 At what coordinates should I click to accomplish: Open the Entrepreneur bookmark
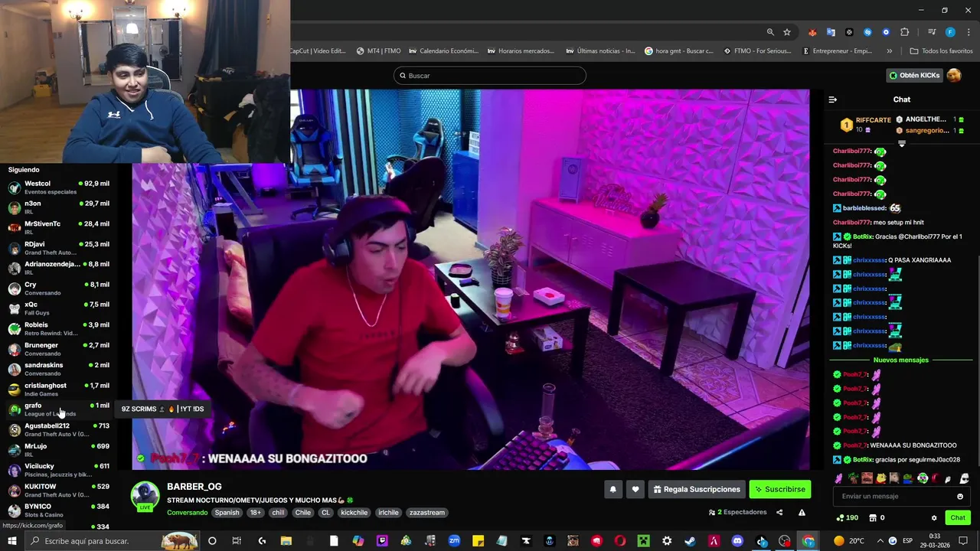pos(837,51)
